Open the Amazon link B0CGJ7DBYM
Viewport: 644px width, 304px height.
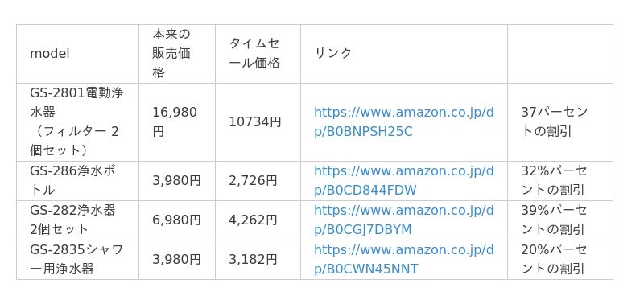[x=404, y=220]
